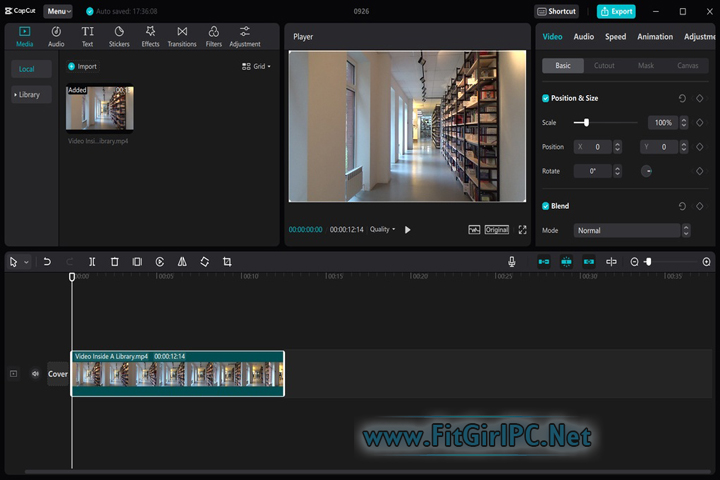Viewport: 720px width, 480px height.
Task: Click the Import button in Media panel
Action: 82,66
